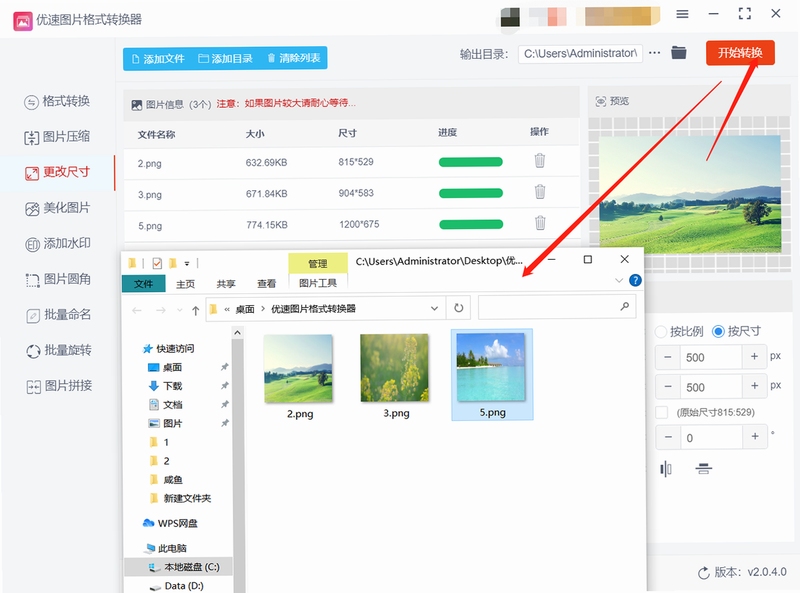
Task: Click 添加文件 to add files
Action: click(x=158, y=59)
